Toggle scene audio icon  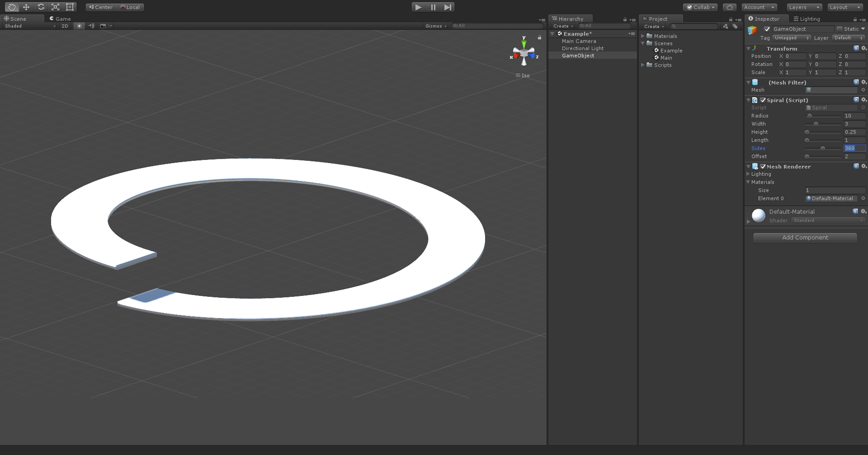pyautogui.click(x=91, y=26)
